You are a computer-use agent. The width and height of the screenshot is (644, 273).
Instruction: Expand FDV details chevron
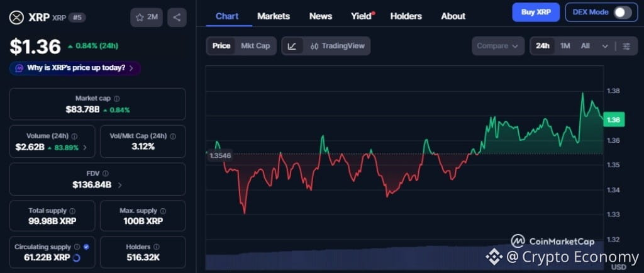(119, 185)
